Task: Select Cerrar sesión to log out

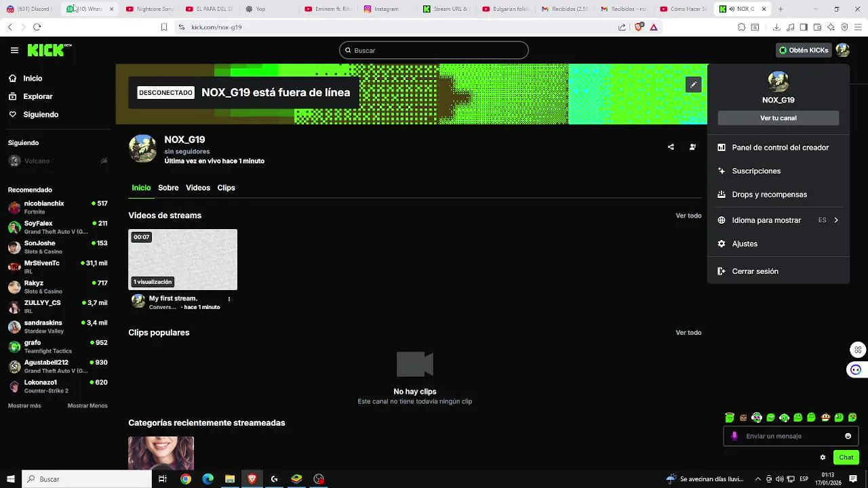Action: [x=778, y=271]
